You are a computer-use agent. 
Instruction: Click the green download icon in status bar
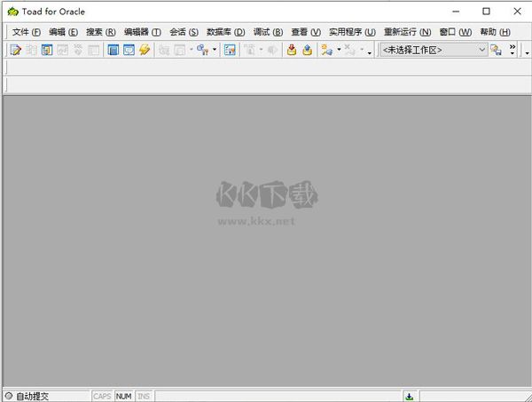click(410, 396)
